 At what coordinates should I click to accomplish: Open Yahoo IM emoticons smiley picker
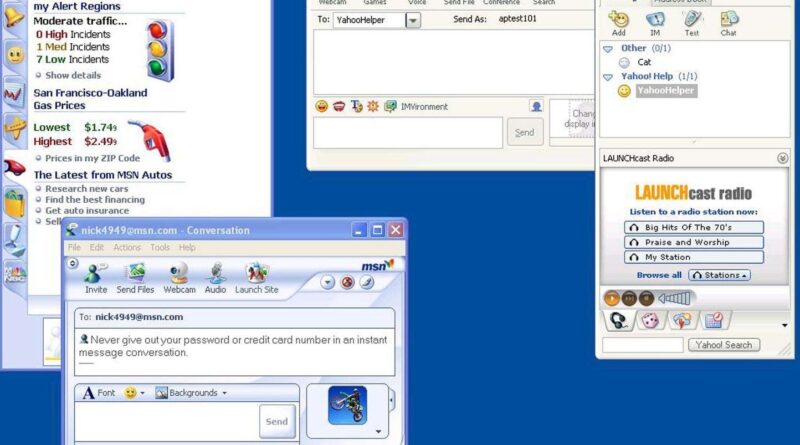(321, 106)
